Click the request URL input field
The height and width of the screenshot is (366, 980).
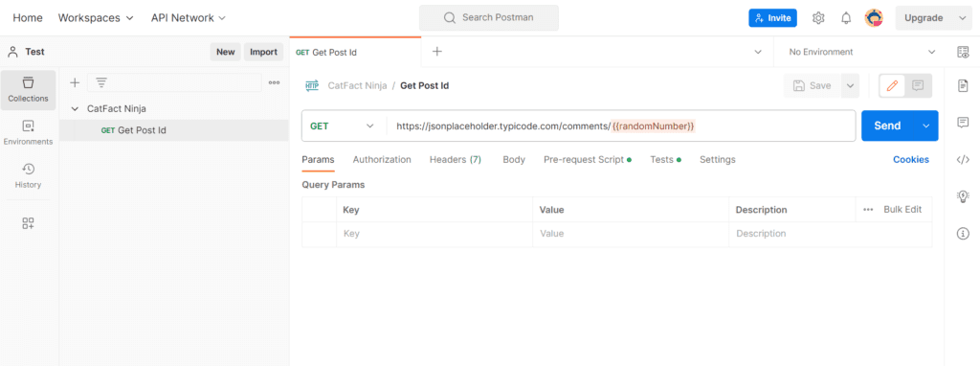(x=620, y=126)
